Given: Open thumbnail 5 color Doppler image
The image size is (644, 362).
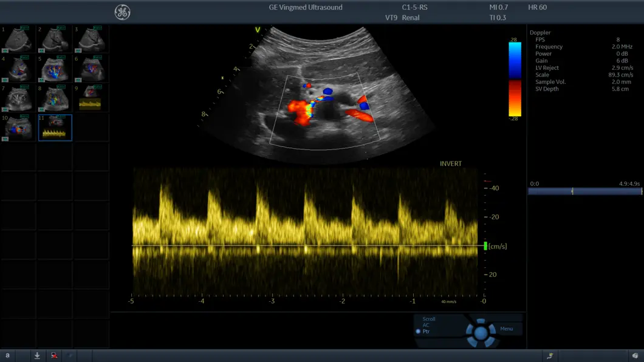Looking at the screenshot, I should coord(55,69).
